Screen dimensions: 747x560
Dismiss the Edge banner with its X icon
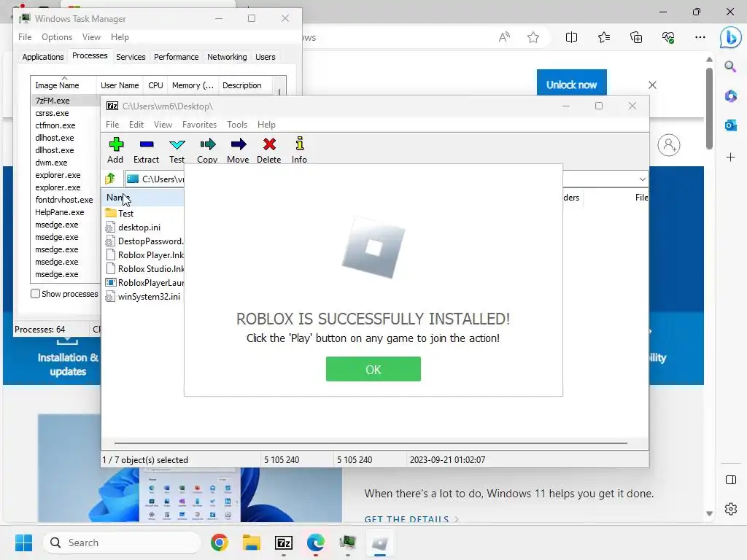[652, 85]
